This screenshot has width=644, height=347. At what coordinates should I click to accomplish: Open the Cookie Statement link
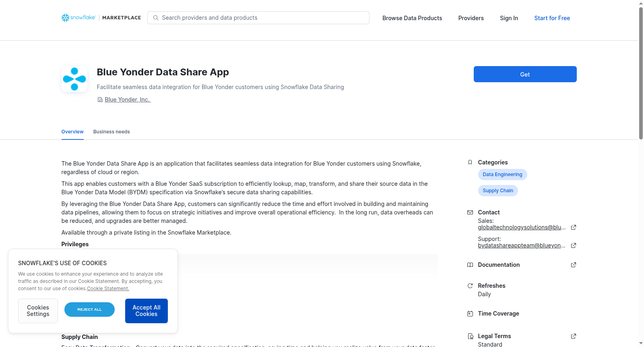coord(108,289)
